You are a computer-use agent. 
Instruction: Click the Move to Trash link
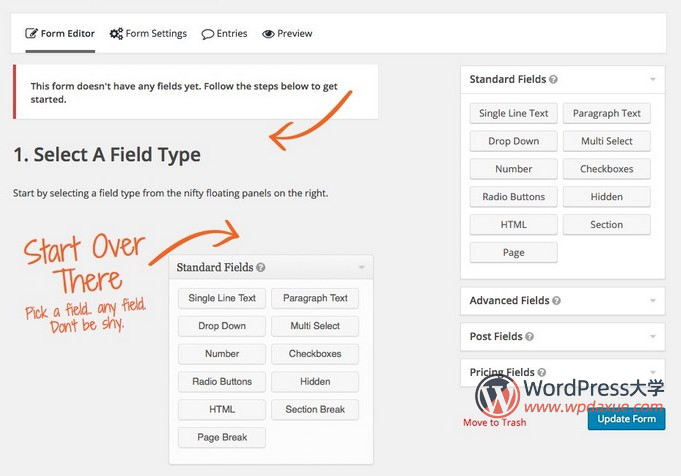495,422
